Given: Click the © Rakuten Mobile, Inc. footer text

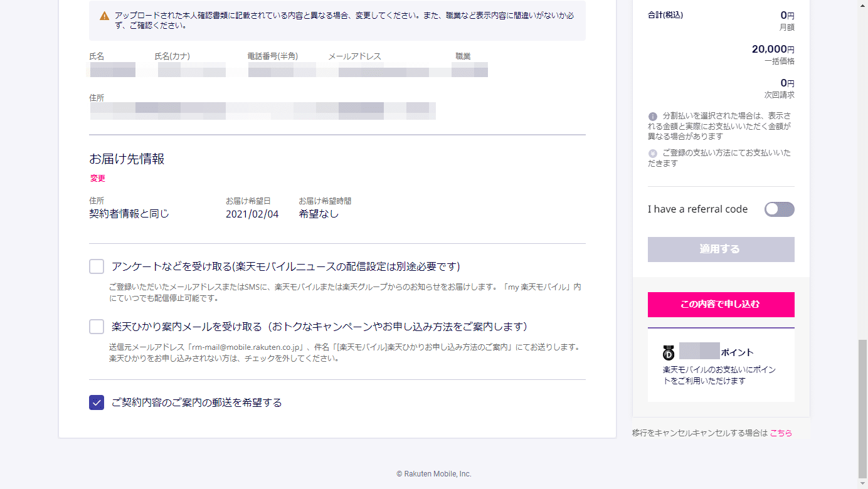Looking at the screenshot, I should click(x=434, y=474).
